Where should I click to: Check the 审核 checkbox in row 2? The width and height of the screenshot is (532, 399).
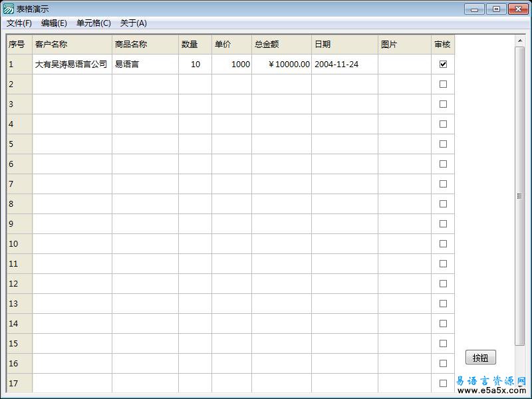[x=443, y=84]
